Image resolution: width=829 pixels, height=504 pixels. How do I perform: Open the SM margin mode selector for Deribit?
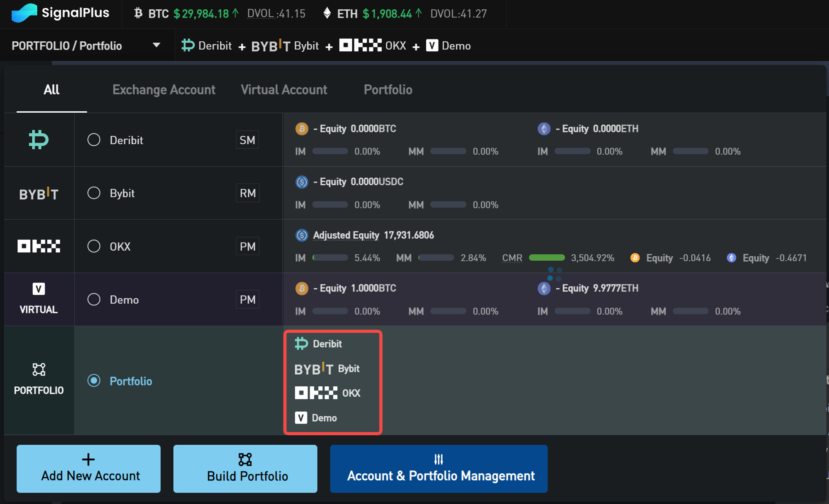coord(247,140)
